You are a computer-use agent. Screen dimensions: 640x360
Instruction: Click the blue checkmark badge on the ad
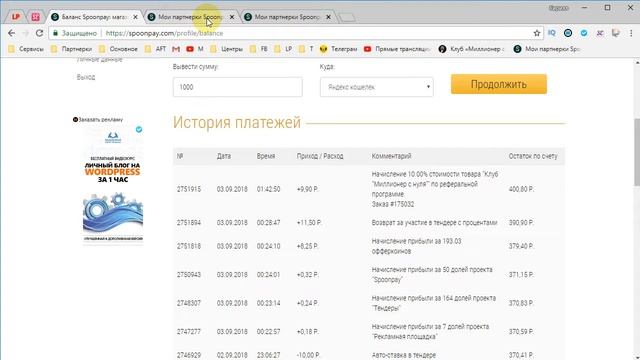[139, 129]
